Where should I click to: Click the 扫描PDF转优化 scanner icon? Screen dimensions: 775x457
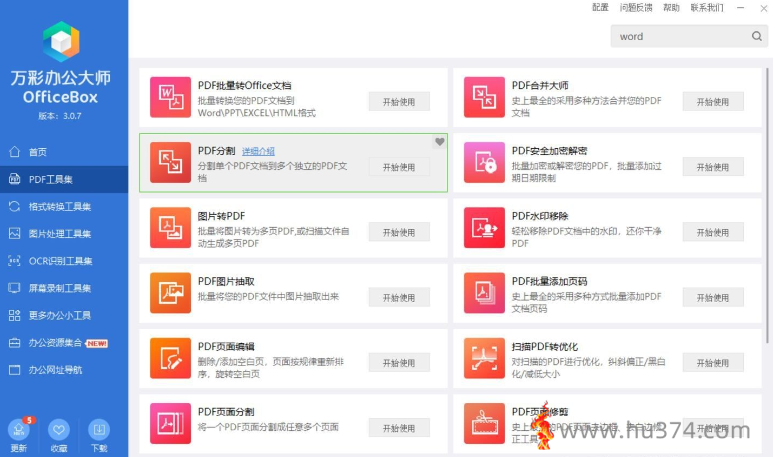pos(484,358)
